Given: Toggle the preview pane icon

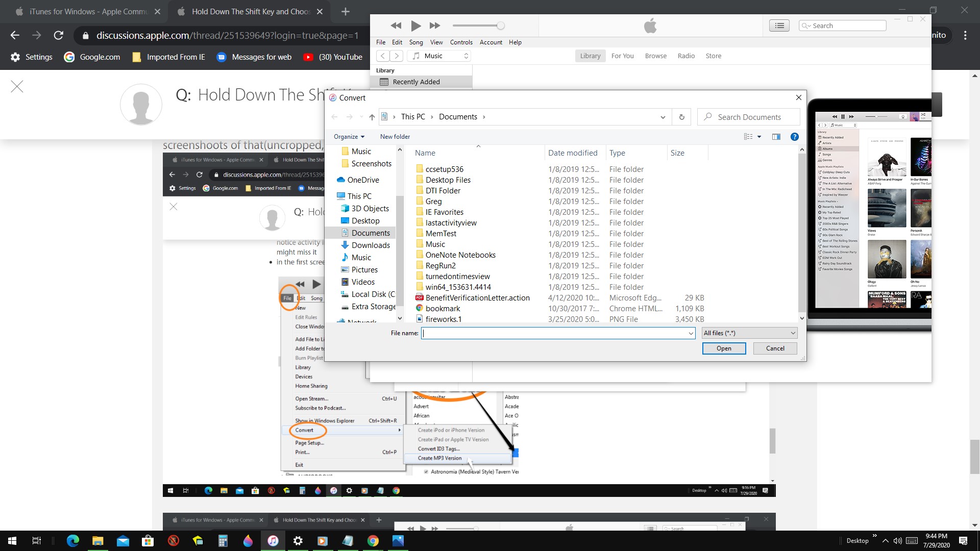Looking at the screenshot, I should pos(776,137).
